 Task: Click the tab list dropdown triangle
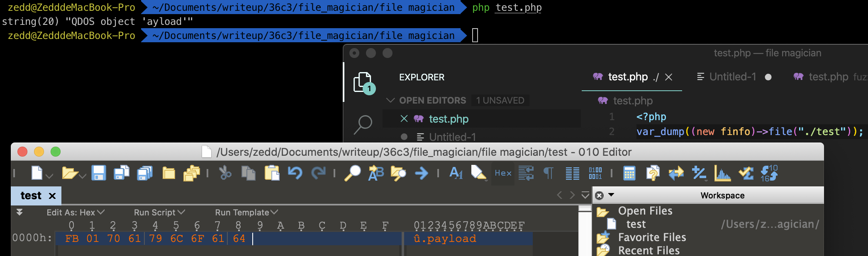[585, 195]
